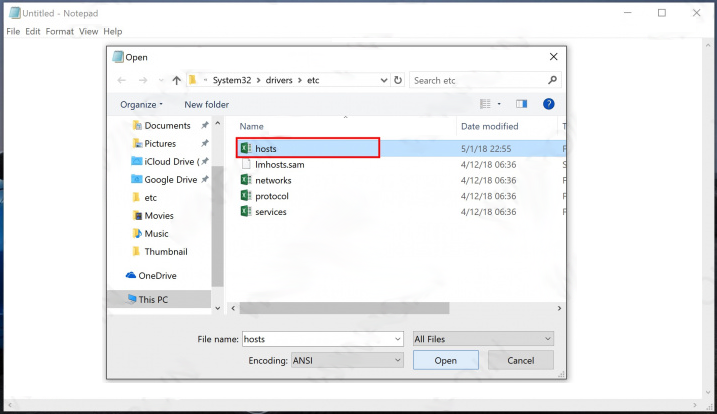Click the Cancel button
This screenshot has width=717, height=414.
coord(520,360)
